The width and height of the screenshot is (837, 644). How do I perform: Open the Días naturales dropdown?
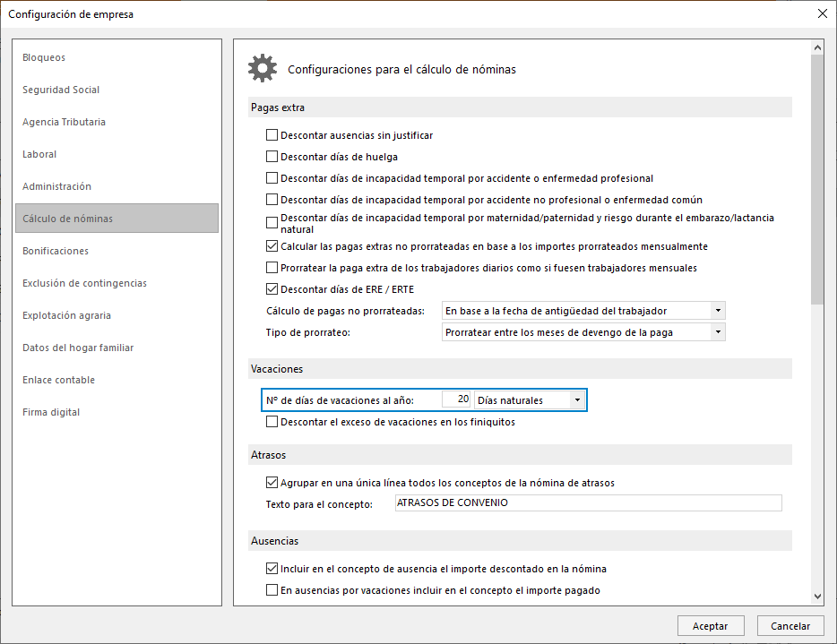tap(577, 399)
